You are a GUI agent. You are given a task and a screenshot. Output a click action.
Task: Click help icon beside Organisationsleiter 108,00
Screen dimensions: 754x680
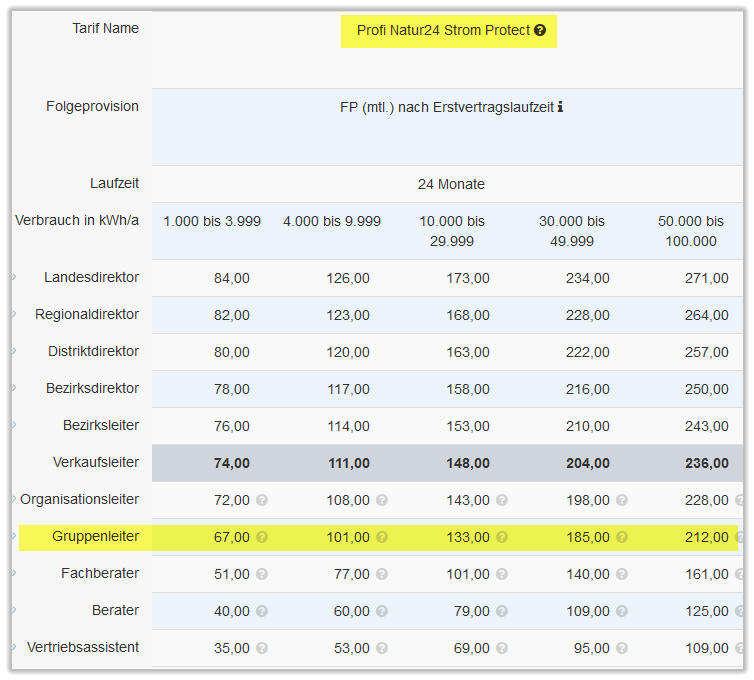[x=381, y=500]
